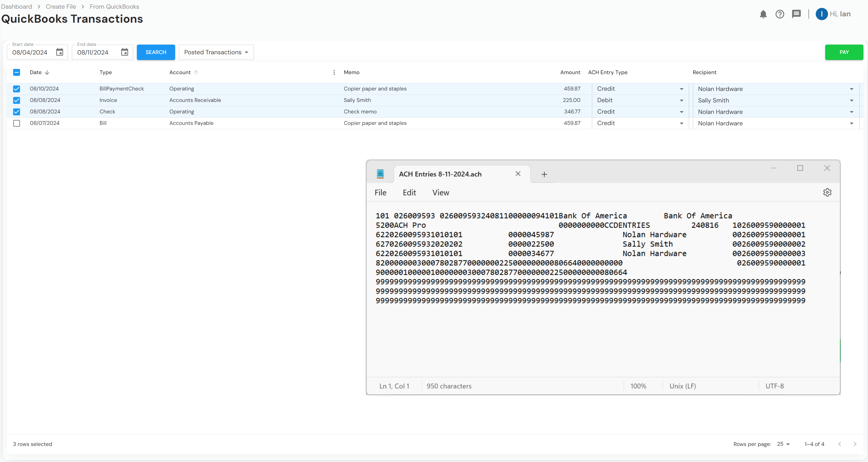Open the Start date calendar picker
This screenshot has width=868, height=462.
(x=60, y=52)
